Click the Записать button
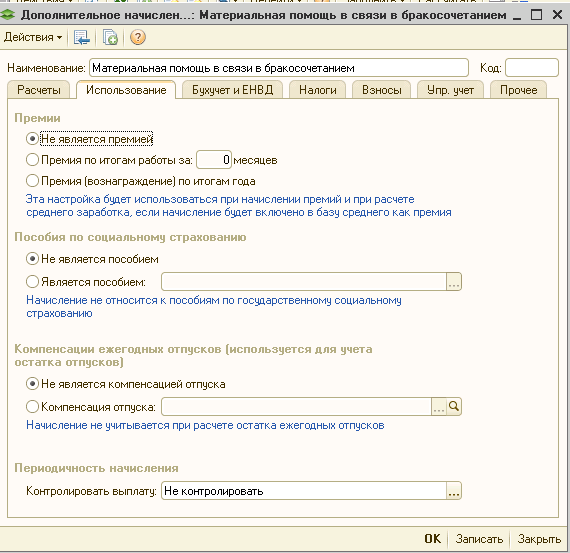This screenshot has width=570, height=553. pos(479,538)
